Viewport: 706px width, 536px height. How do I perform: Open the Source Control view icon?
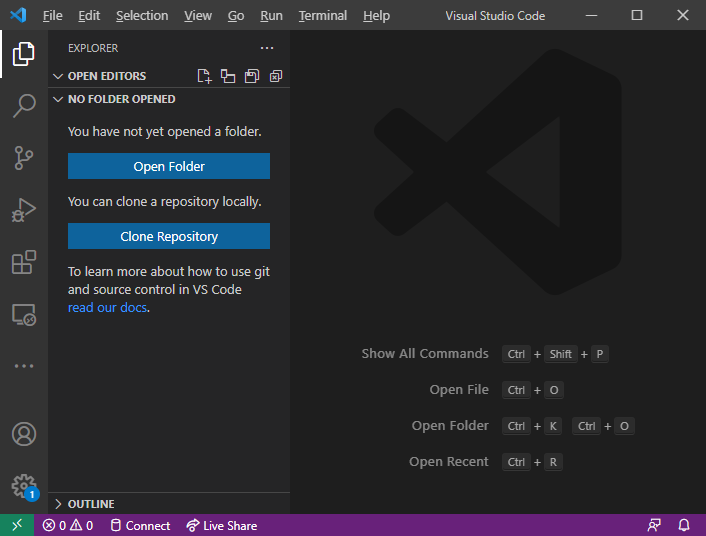coord(24,158)
